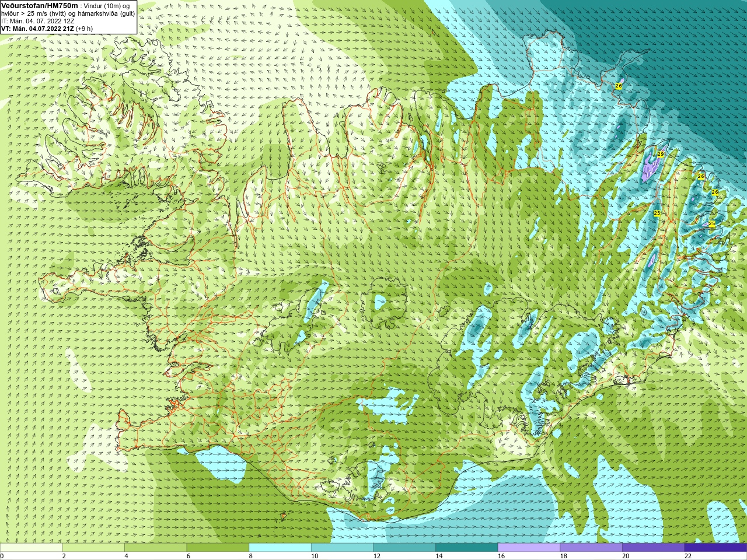
Task: Click the northernmost yellow gust label "26"
Action: (619, 86)
